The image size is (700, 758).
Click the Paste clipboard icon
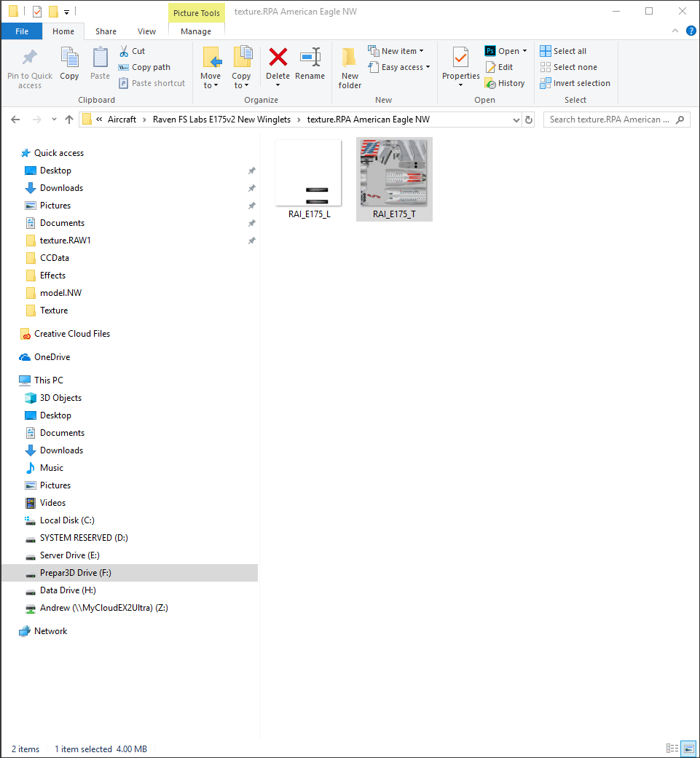[x=100, y=58]
